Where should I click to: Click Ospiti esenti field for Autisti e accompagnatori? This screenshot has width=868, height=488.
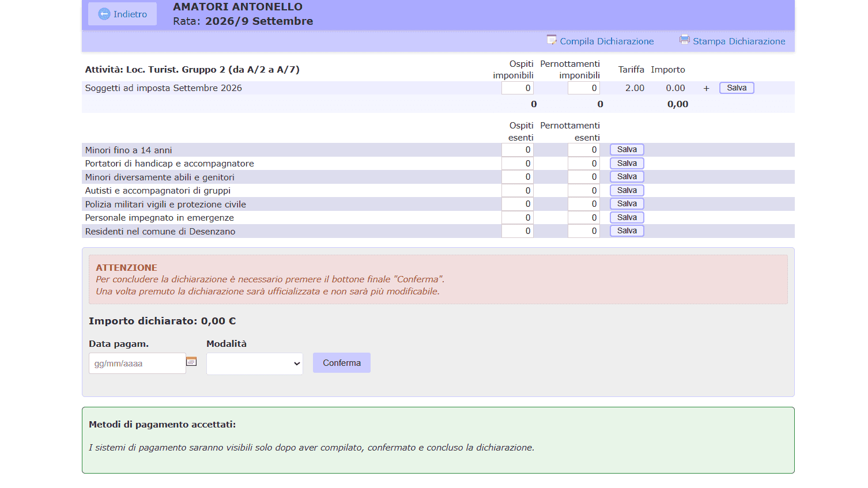point(518,191)
